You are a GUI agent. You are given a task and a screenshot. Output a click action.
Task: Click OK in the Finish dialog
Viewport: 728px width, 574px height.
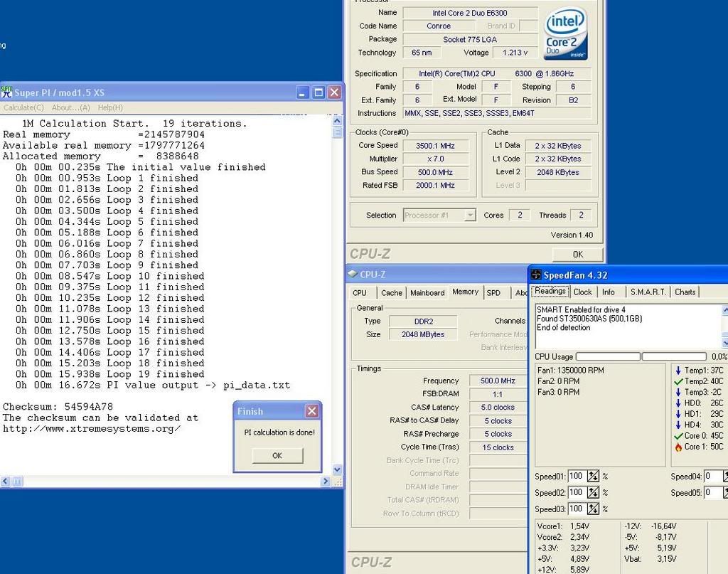(x=278, y=456)
